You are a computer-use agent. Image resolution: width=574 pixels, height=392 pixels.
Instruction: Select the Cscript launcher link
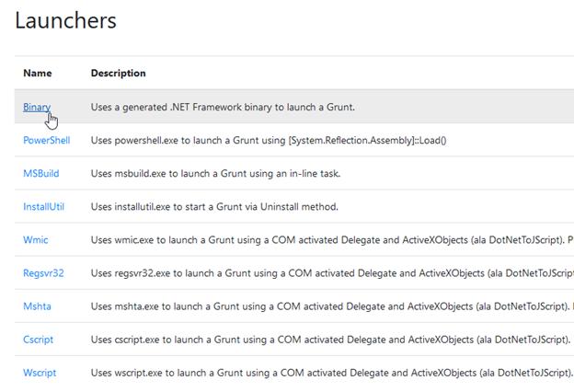point(39,339)
